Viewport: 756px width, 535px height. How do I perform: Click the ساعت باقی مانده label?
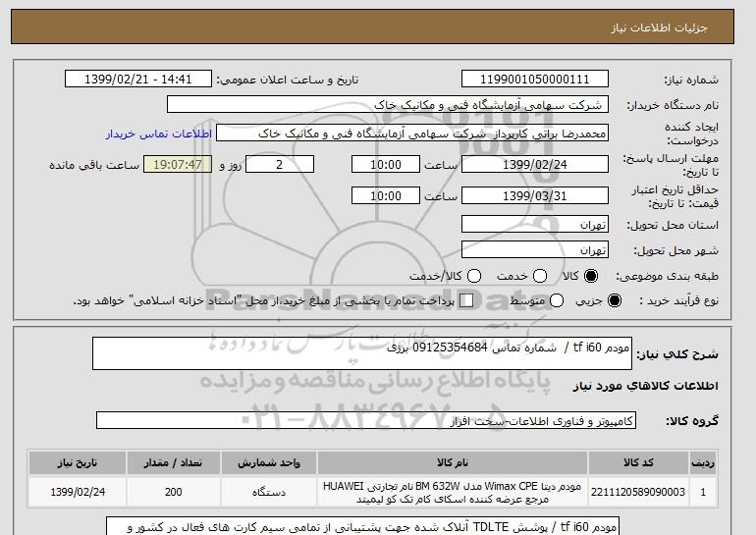(94, 165)
